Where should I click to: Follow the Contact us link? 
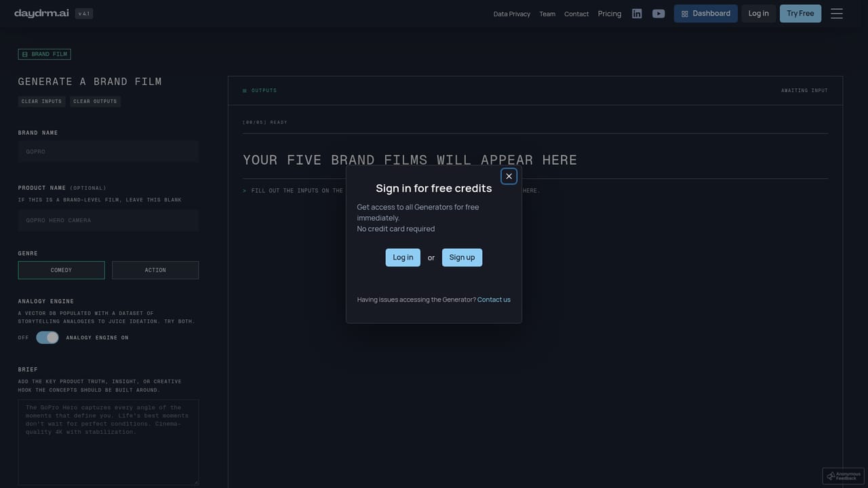[x=494, y=300]
